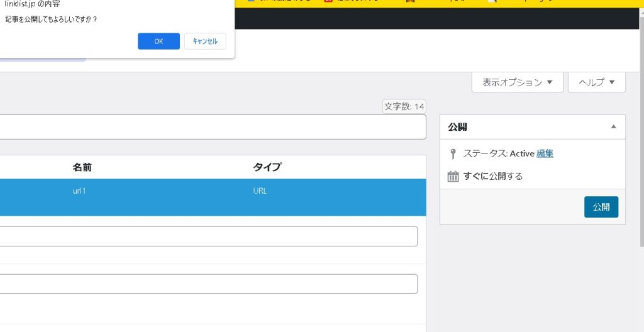The image size is (644, 332).
Task: Click the key icon beside ステータス
Action: [x=453, y=154]
